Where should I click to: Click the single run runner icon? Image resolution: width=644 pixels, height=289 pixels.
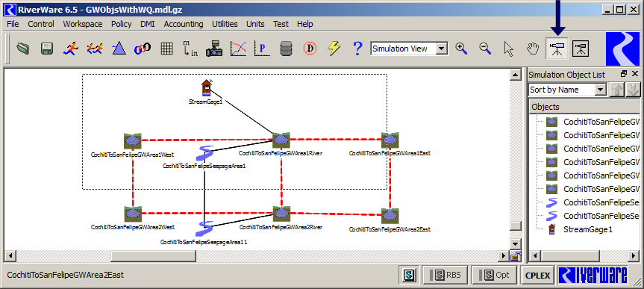click(x=71, y=49)
